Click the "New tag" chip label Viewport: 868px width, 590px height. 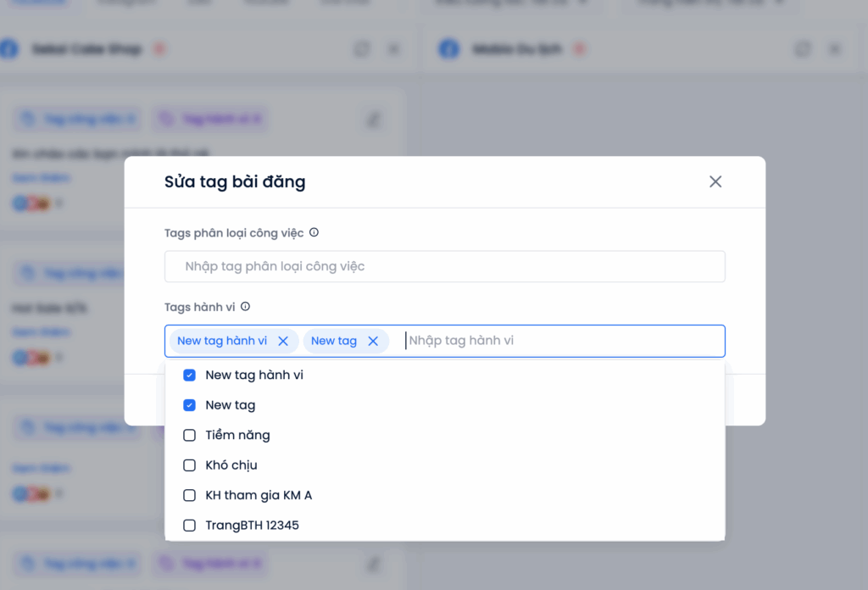pyautogui.click(x=334, y=341)
